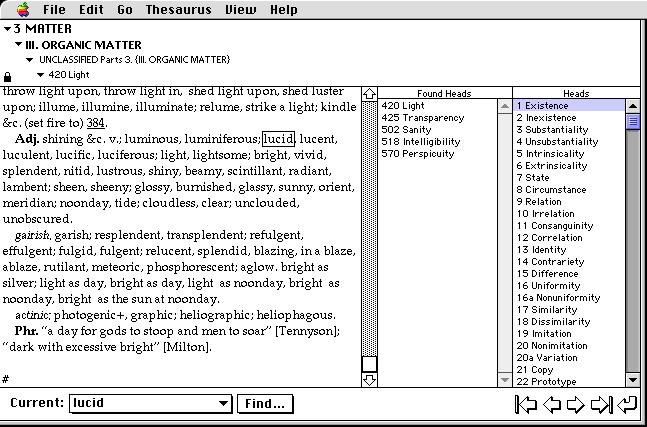Collapse the 3 MATTER class
Image resolution: width=647 pixels, height=427 pixels.
7,29
